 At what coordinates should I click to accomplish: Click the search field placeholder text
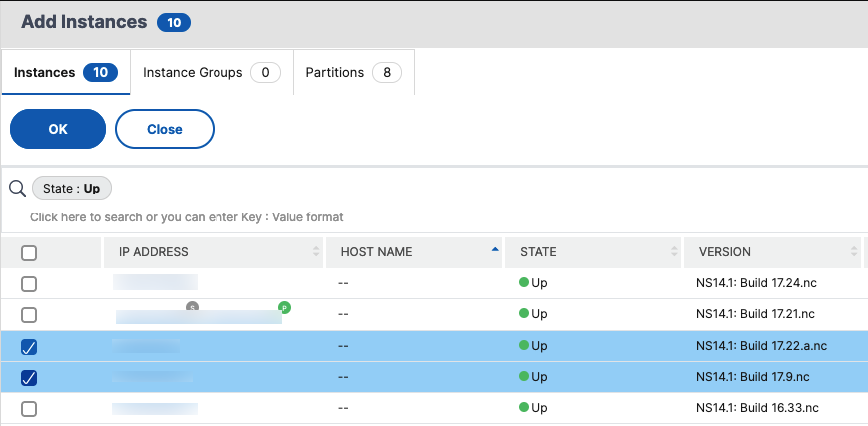click(x=187, y=217)
